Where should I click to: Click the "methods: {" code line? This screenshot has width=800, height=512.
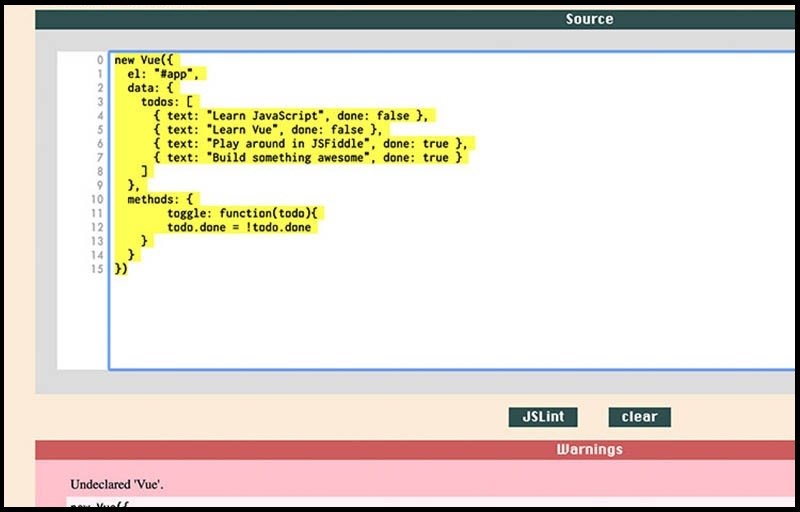point(160,199)
